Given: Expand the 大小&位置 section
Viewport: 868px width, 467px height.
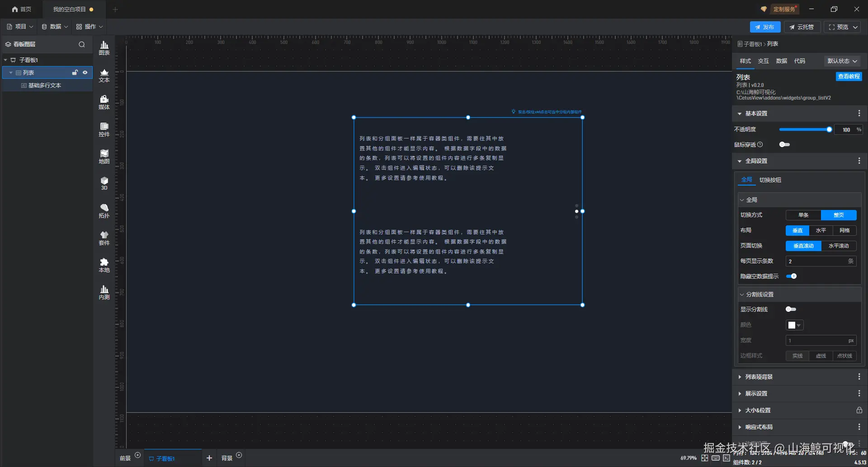Looking at the screenshot, I should click(740, 410).
